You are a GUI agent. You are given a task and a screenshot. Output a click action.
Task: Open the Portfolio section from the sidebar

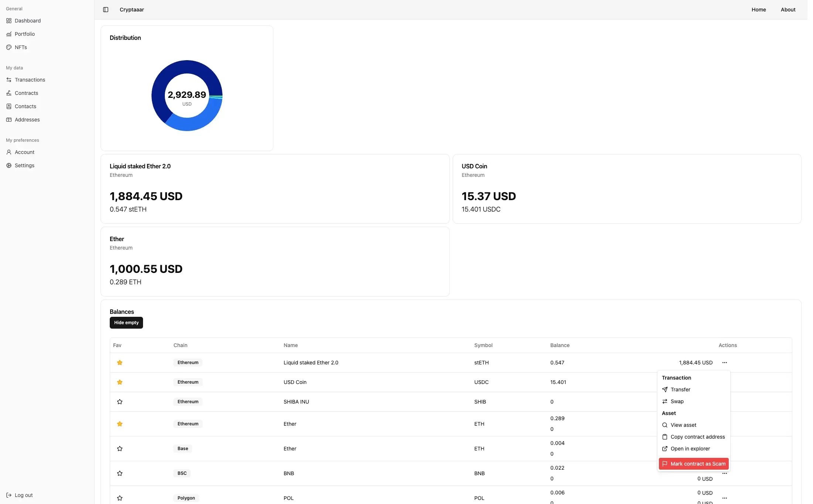coord(25,34)
